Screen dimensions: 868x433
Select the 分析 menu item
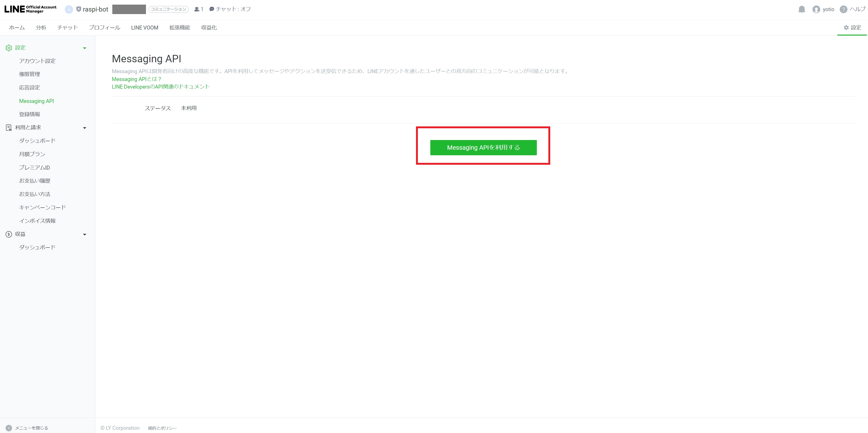coord(42,27)
